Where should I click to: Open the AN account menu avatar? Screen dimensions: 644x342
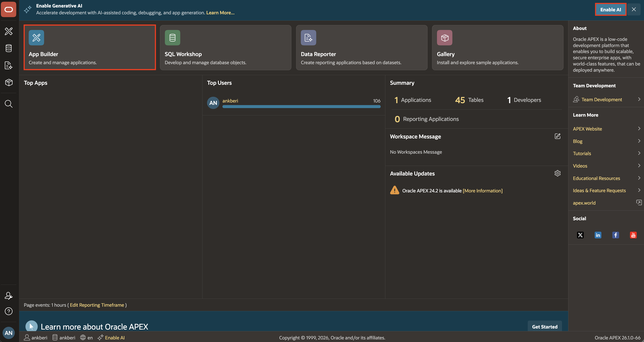[9, 333]
